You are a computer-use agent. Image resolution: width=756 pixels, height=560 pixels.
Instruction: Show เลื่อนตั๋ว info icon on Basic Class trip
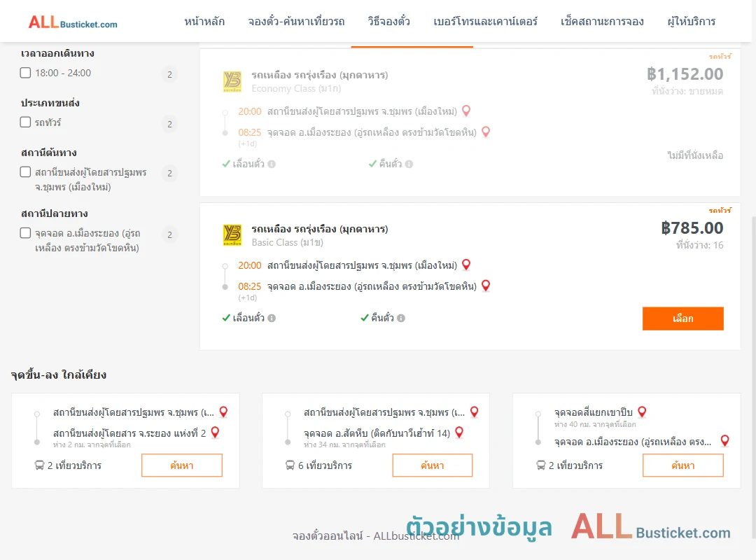tap(272, 318)
